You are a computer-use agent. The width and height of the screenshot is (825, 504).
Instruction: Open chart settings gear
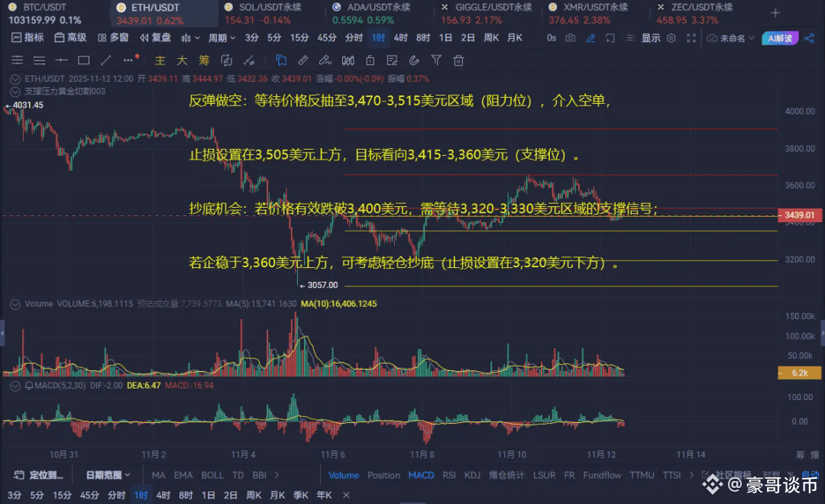pos(671,37)
